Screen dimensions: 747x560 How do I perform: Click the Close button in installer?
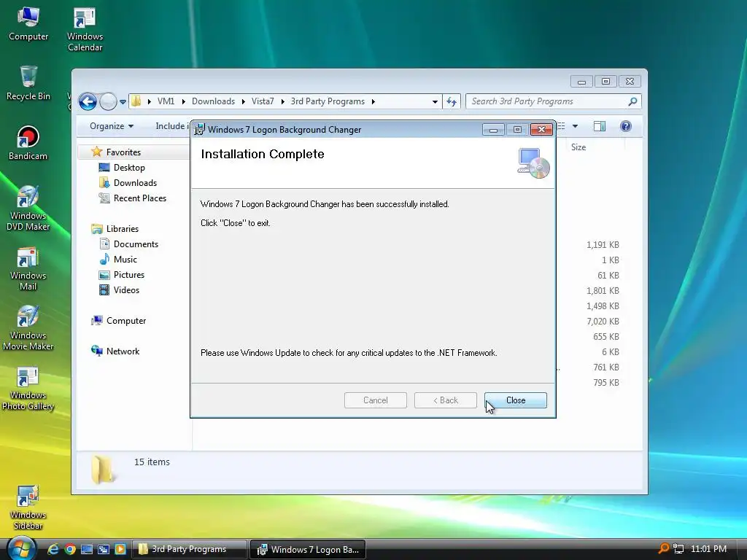point(516,400)
